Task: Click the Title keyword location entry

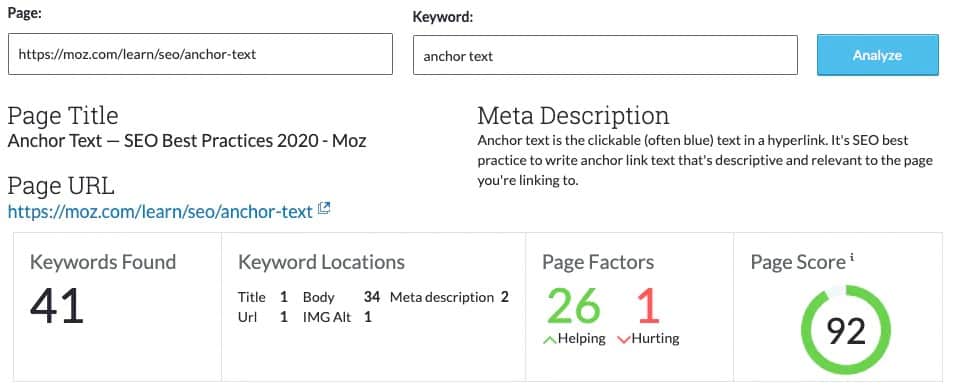Action: click(262, 297)
